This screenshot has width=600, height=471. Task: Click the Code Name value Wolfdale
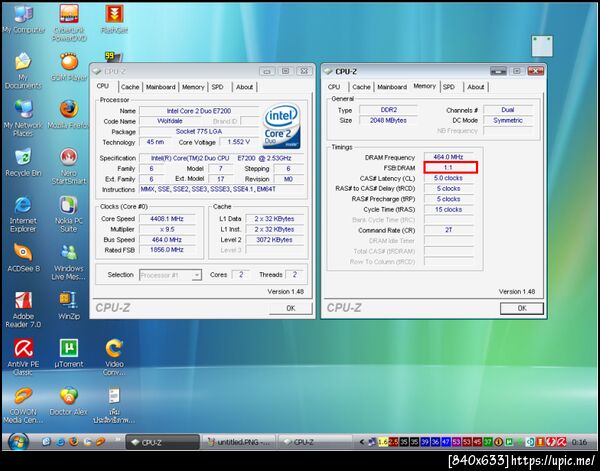pyautogui.click(x=170, y=121)
